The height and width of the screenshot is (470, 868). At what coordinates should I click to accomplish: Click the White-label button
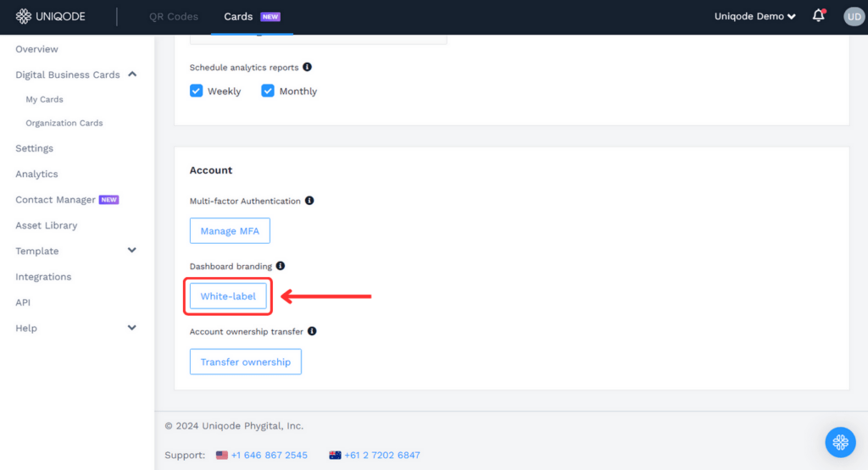228,296
